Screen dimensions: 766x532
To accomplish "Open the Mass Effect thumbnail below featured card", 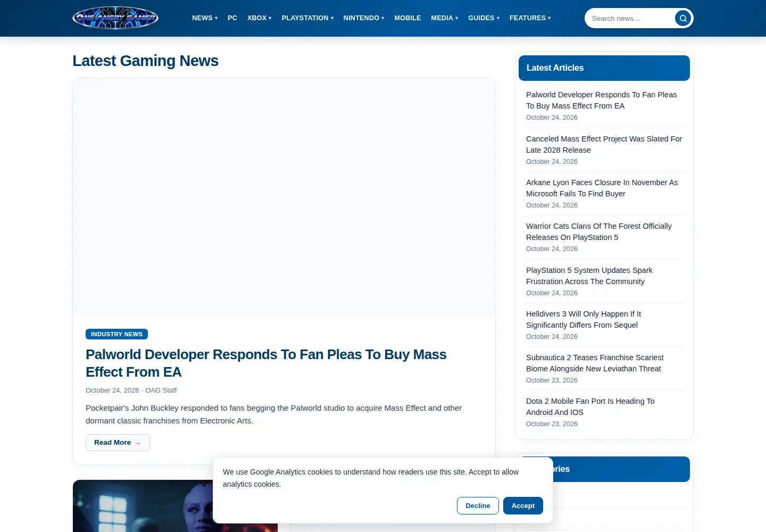I will (175, 505).
